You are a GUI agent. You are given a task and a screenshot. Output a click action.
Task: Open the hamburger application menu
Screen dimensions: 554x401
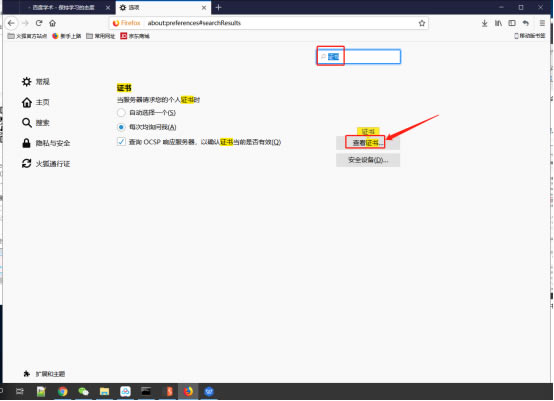pos(542,23)
